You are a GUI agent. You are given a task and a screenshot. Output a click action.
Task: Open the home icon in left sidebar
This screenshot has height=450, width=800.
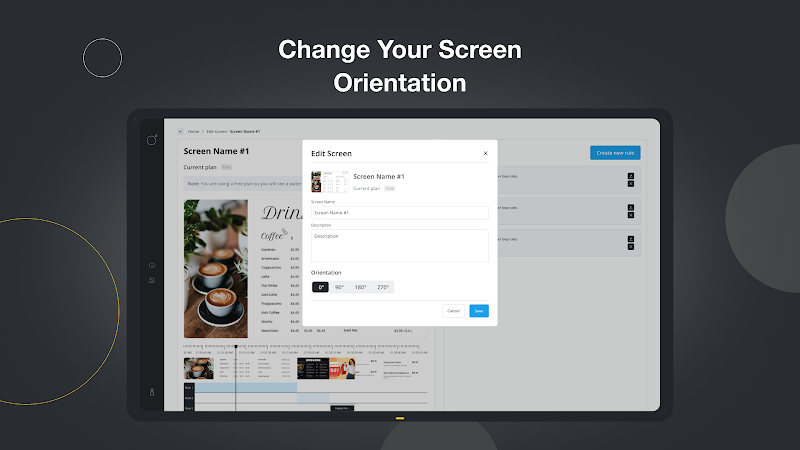pos(152,265)
